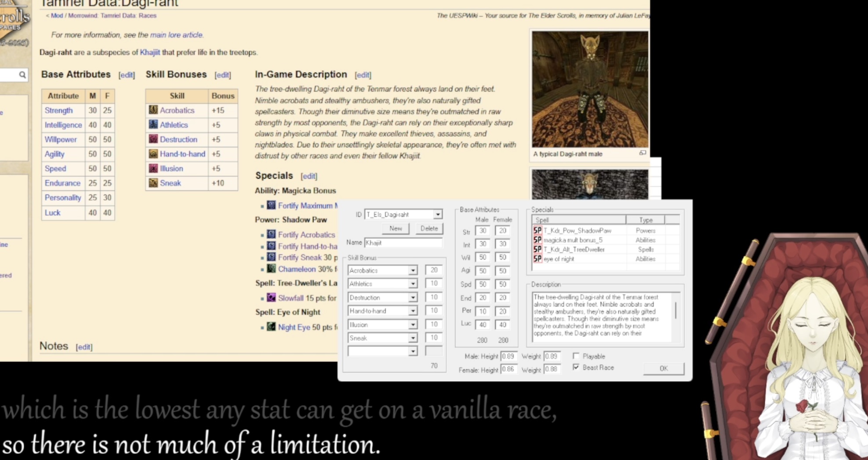Viewport: 868px width, 460px height.
Task: Click OK in the race dialog
Action: click(x=664, y=369)
